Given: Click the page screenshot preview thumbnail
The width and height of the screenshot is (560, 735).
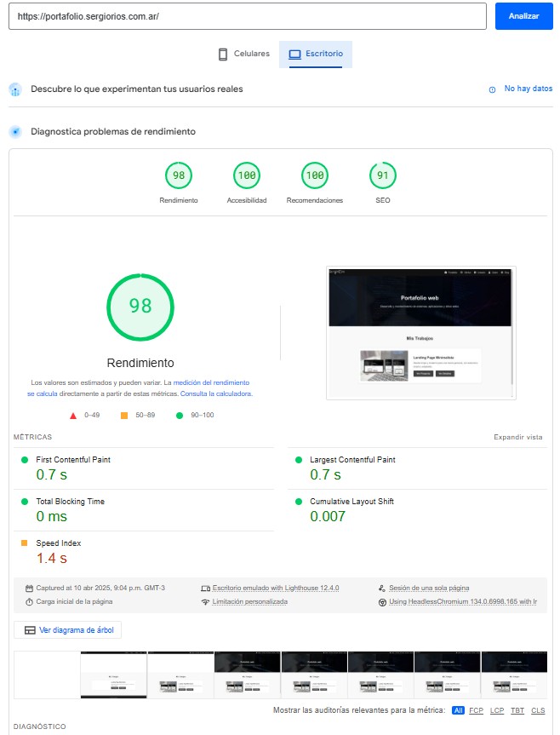Looking at the screenshot, I should pos(420,332).
